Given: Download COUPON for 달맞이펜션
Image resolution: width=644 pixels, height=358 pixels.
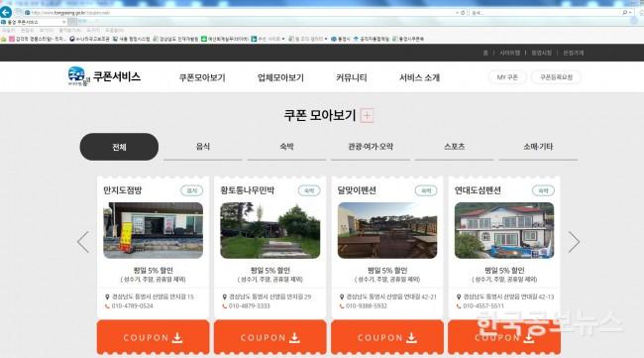Looking at the screenshot, I should pos(387,337).
